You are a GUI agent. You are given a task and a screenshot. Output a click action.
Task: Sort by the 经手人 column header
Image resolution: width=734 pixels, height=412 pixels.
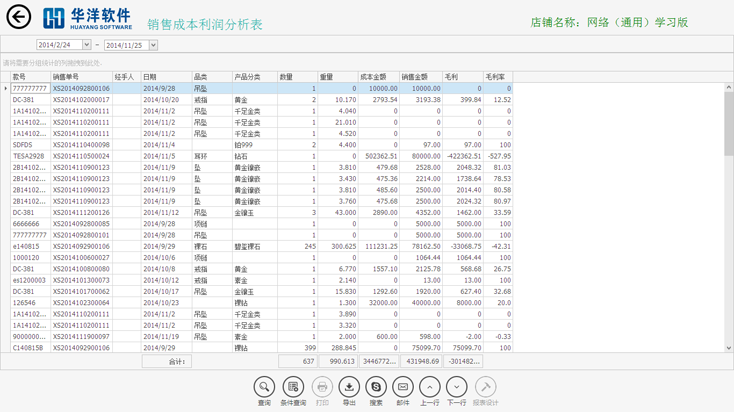pos(127,77)
